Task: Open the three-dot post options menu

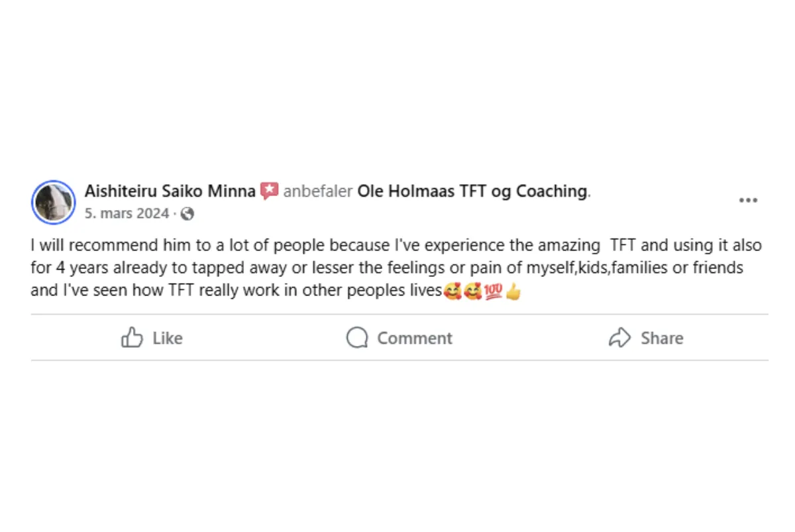Action: pos(748,201)
